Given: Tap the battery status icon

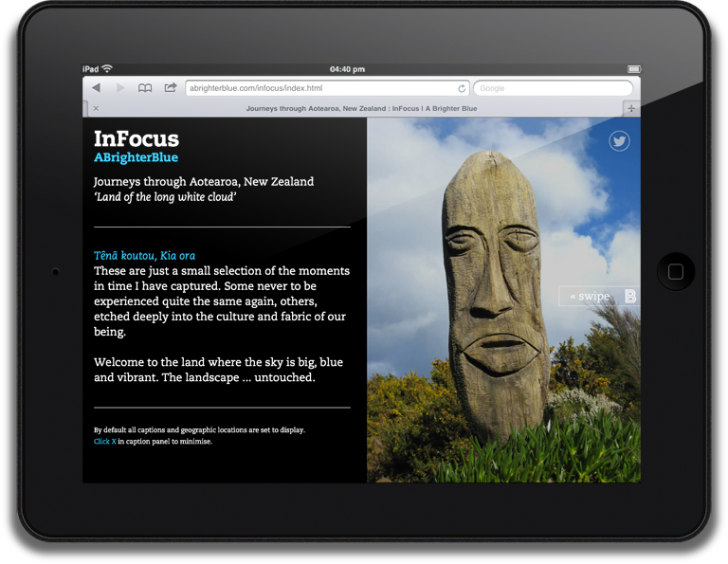Looking at the screenshot, I should [x=632, y=69].
